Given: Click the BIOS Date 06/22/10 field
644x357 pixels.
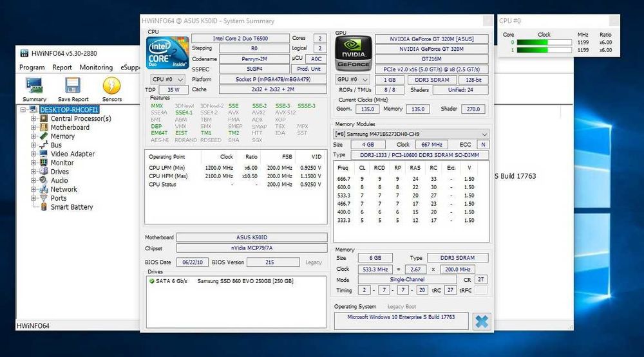Looking at the screenshot, I should tap(193, 262).
